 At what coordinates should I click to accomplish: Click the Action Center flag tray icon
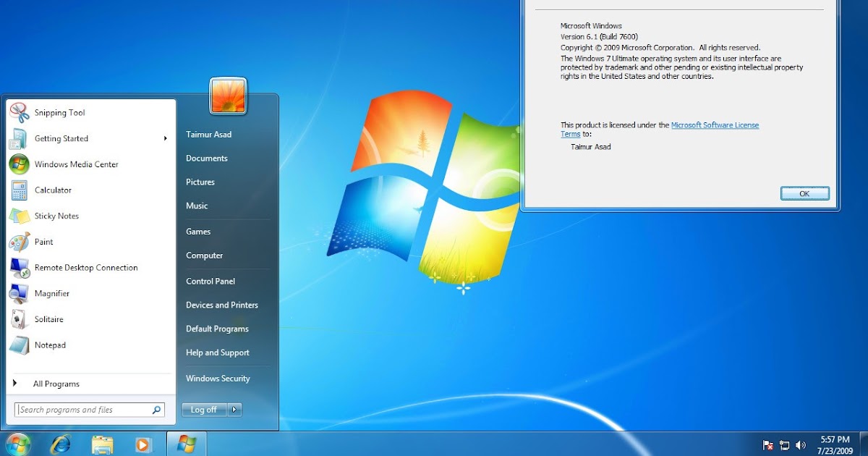tap(768, 445)
